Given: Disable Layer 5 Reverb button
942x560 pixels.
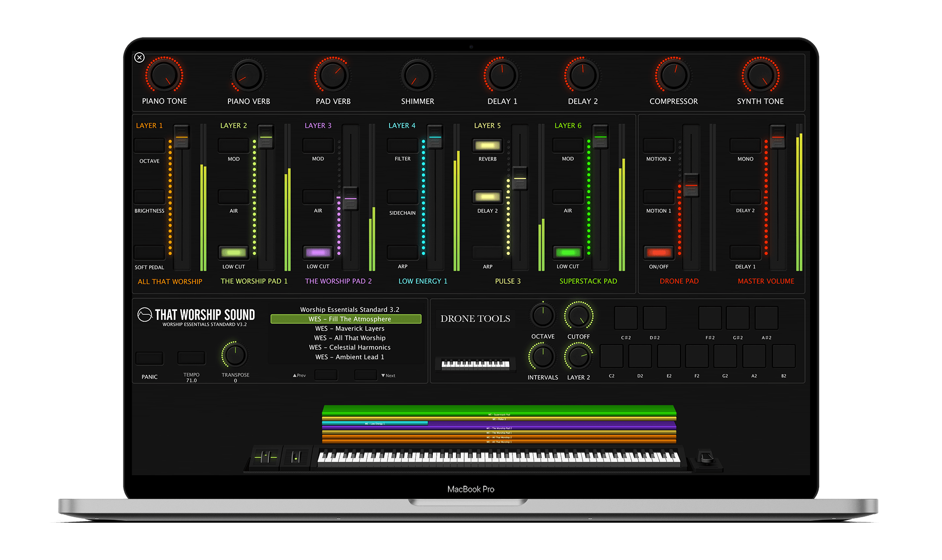Looking at the screenshot, I should pos(487,145).
